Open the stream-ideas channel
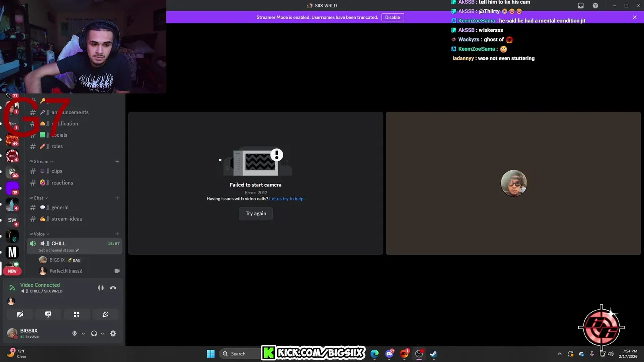This screenshot has height=362, width=644. 74,219
